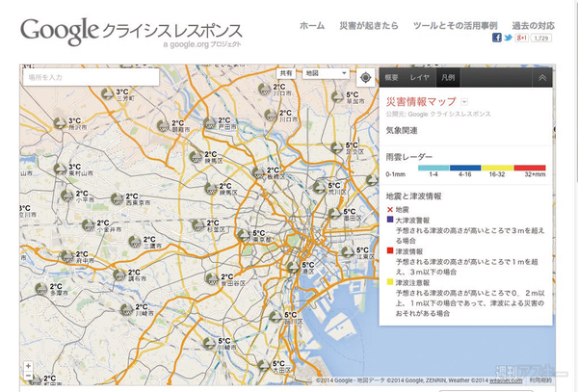Image resolution: width=578 pixels, height=392 pixels.
Task: Click the 1,729 share count box
Action: click(x=541, y=38)
